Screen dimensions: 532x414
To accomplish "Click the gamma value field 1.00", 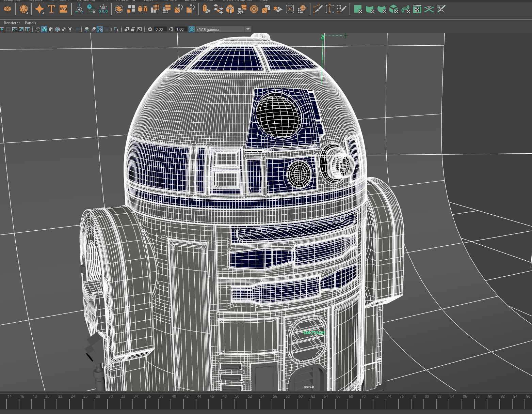I will click(x=180, y=29).
